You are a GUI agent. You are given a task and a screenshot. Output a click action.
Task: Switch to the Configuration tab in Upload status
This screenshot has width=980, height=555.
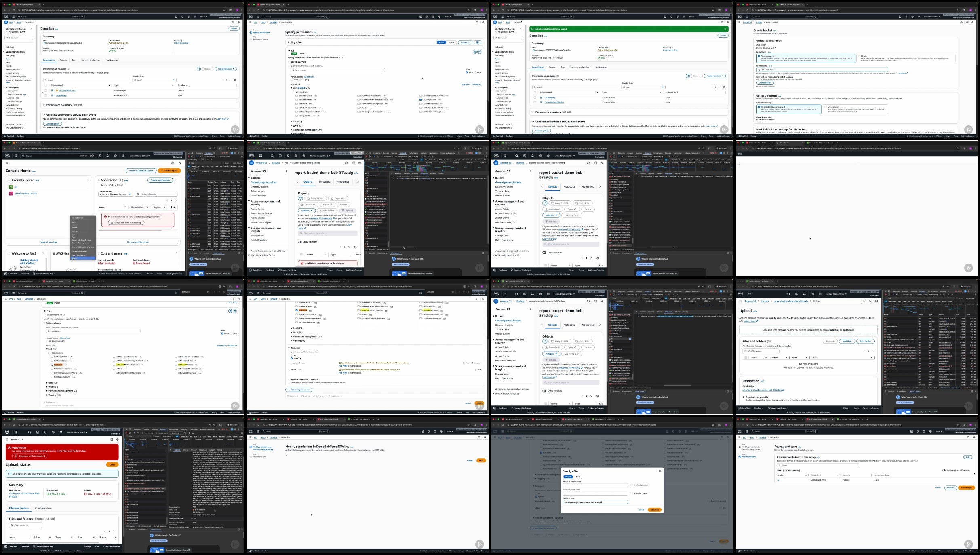click(43, 508)
